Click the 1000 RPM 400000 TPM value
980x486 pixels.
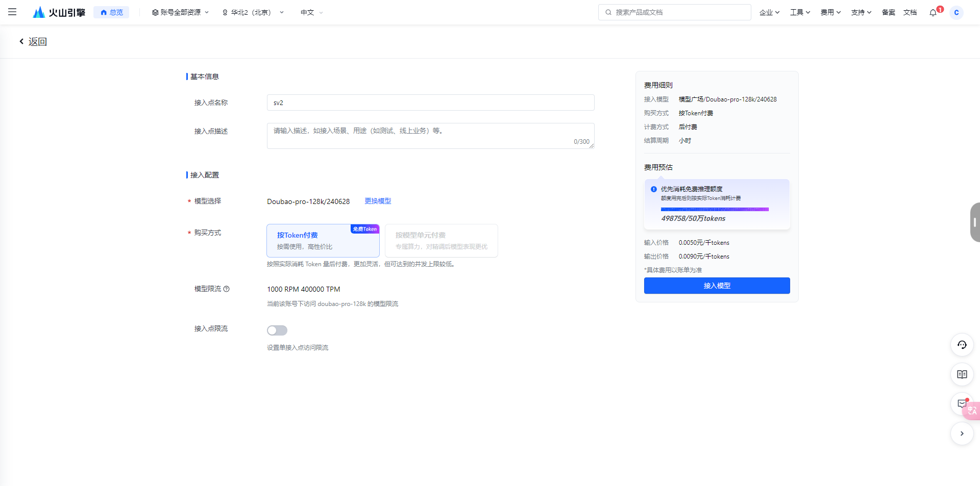(x=303, y=289)
